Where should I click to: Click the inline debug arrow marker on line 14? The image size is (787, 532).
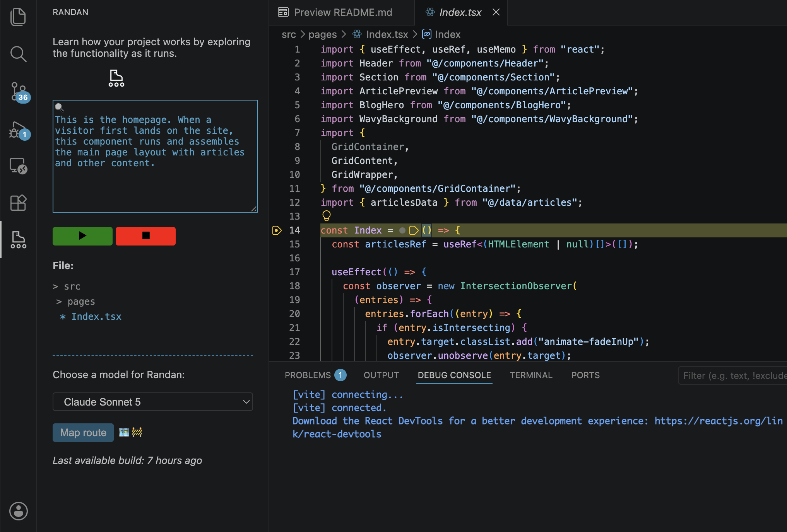[414, 230]
